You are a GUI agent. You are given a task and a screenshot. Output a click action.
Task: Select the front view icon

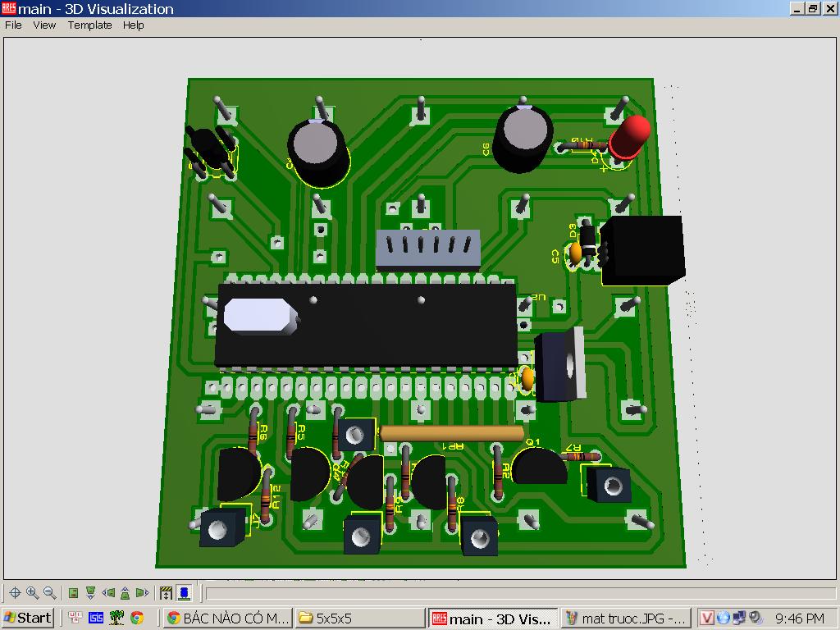tap(90, 592)
